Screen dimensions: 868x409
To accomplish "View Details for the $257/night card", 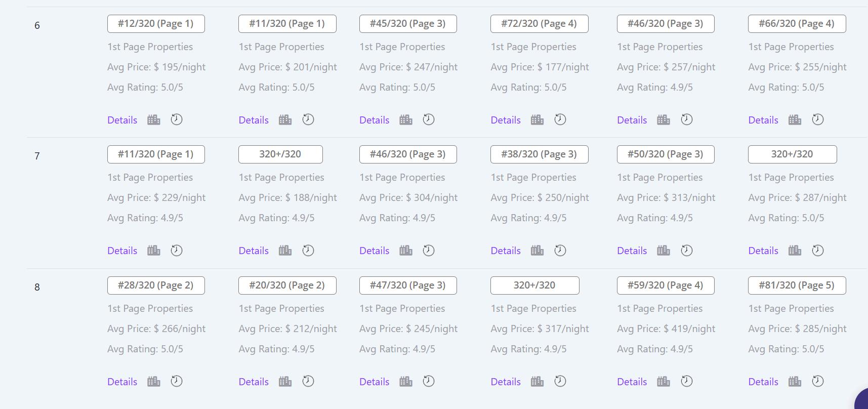I will [632, 120].
